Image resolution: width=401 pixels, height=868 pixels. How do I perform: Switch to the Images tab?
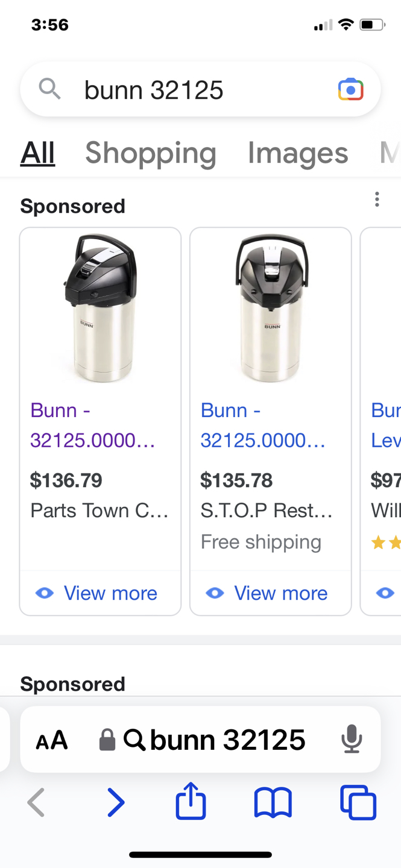pyautogui.click(x=297, y=153)
